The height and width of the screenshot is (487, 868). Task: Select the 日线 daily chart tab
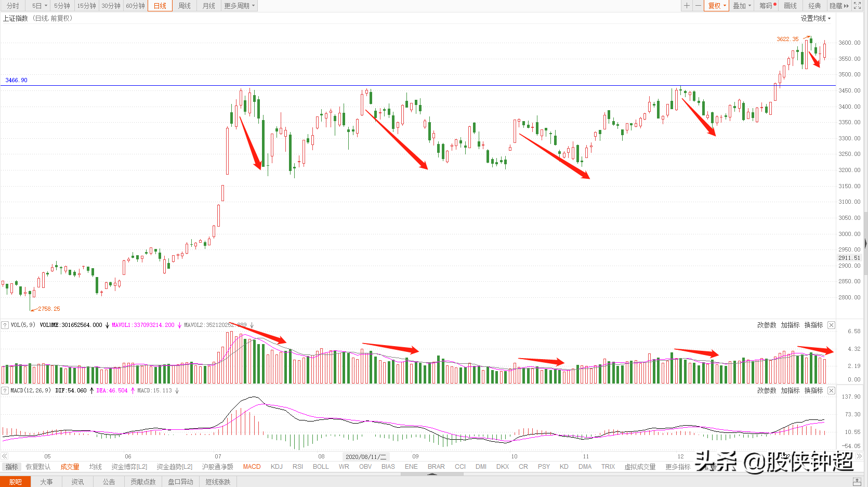tap(160, 6)
